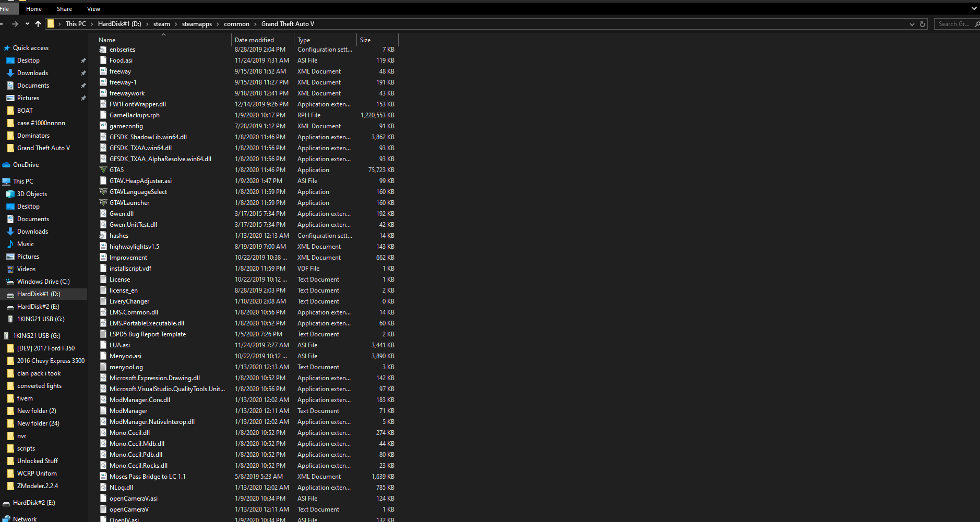Click the Menyoo.asi file icon
The height and width of the screenshot is (522, 980).
pos(103,356)
